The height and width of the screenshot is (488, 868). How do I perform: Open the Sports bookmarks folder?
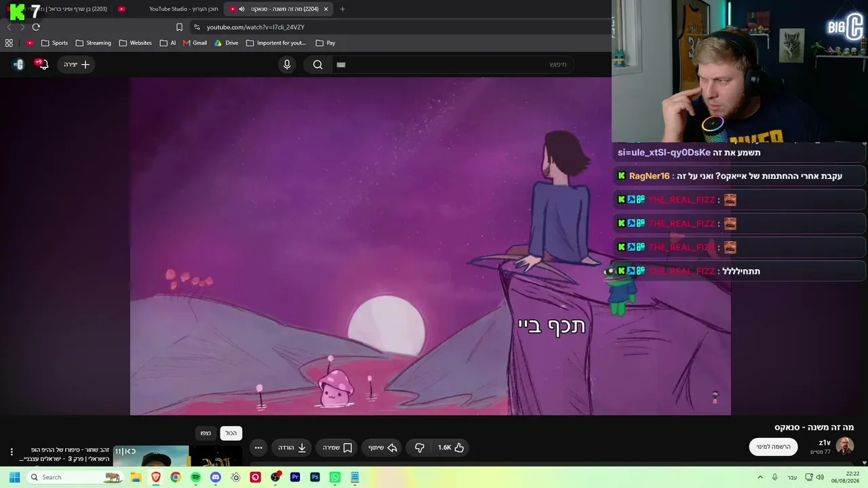[x=54, y=43]
